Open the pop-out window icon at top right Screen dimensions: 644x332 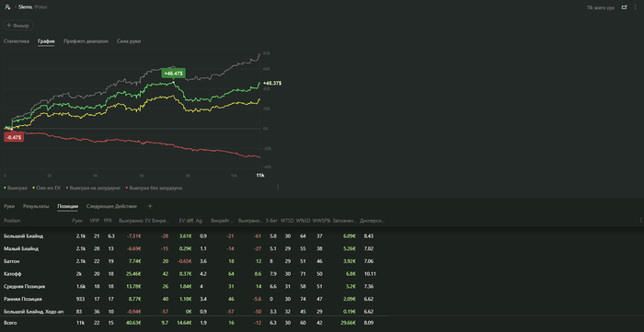[x=625, y=7]
